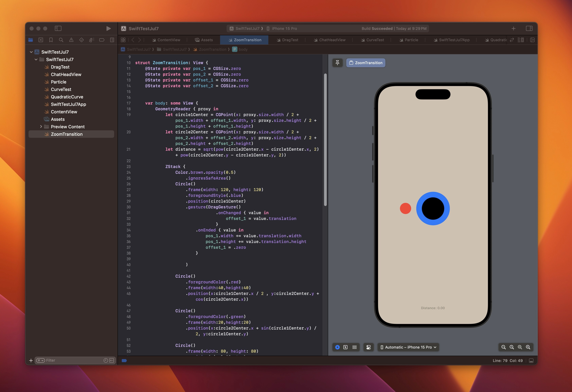Zoom out the preview canvas
572x392 pixels.
[x=503, y=347]
